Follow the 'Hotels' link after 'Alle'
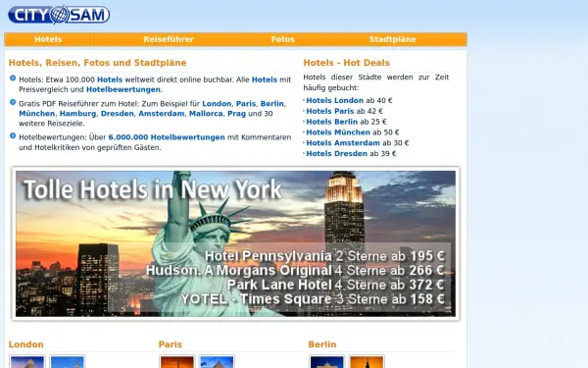The image size is (588, 368). (x=265, y=79)
